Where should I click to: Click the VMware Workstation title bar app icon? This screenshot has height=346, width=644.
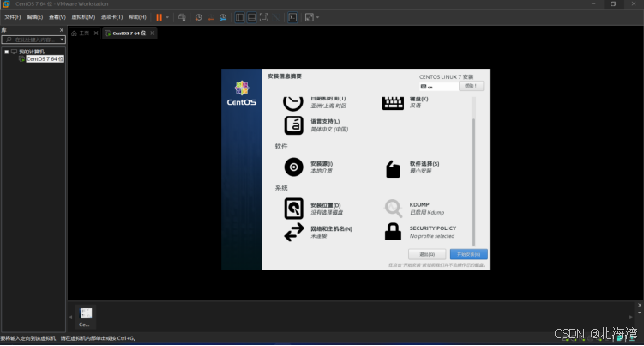pos(6,4)
